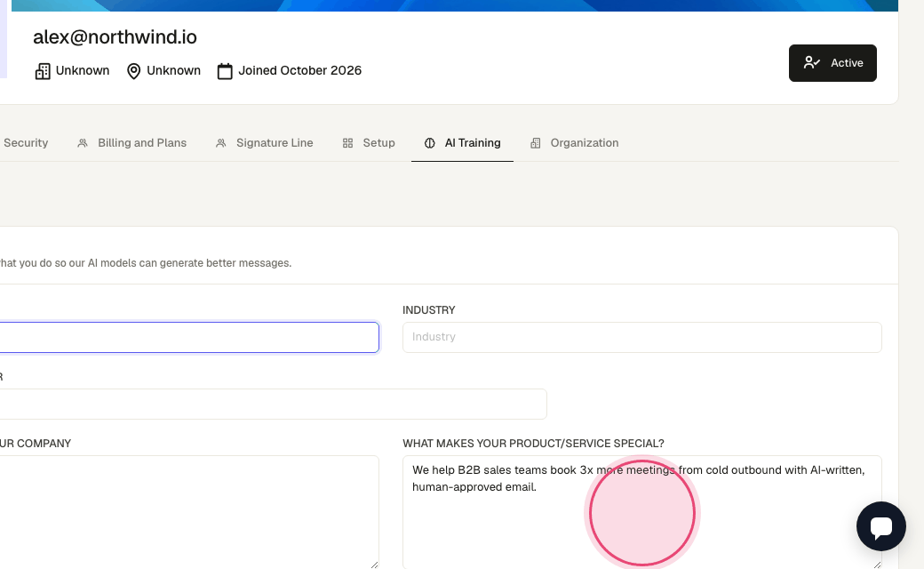This screenshot has height=569, width=924.
Task: Select the Signature Line tab
Action: 264,142
